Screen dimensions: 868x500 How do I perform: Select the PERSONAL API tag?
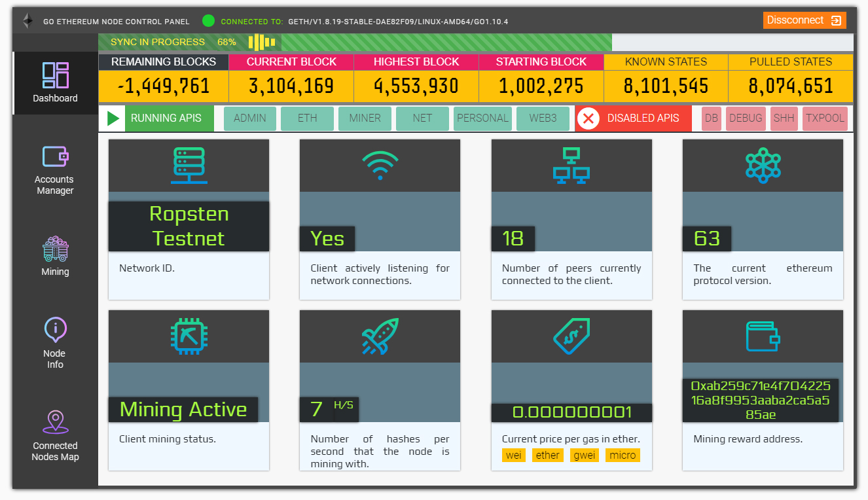[x=482, y=118]
